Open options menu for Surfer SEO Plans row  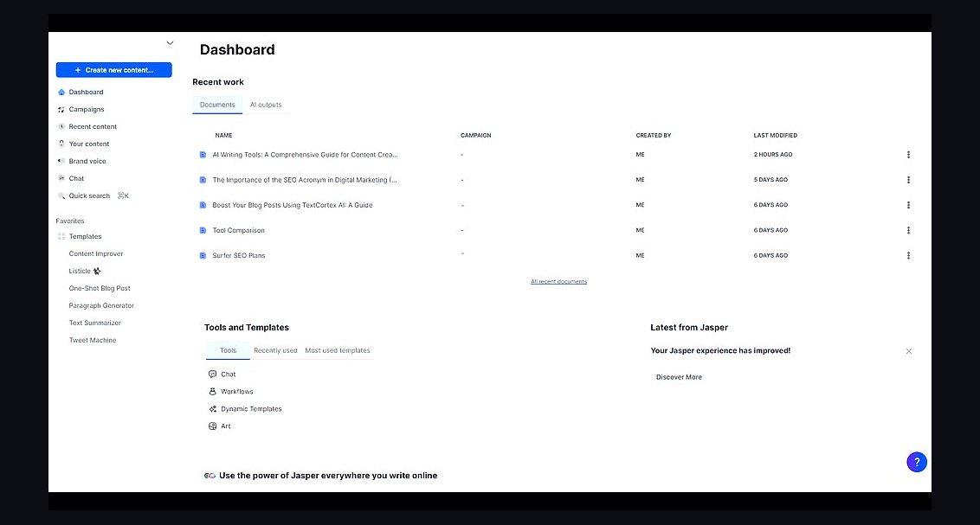coord(908,255)
